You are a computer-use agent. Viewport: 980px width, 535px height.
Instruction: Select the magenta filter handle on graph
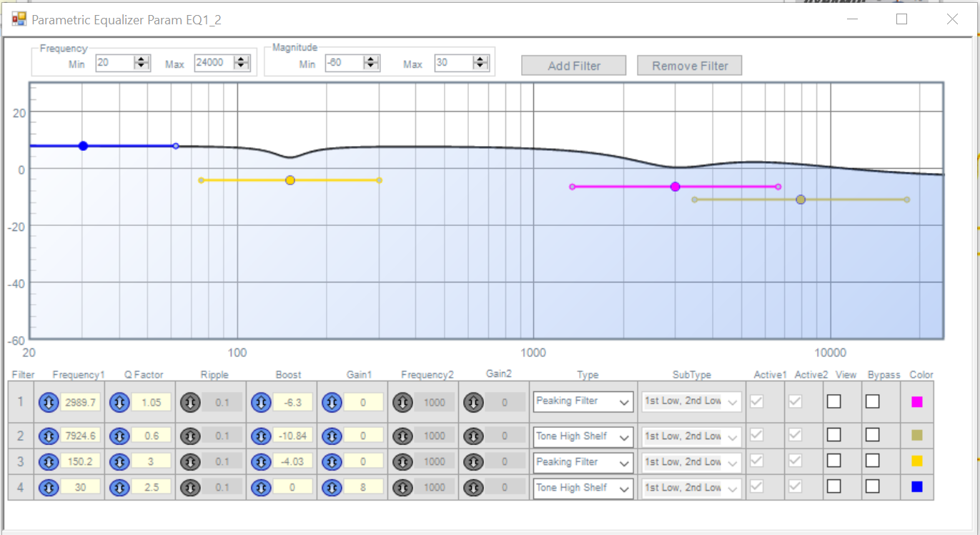tap(675, 187)
